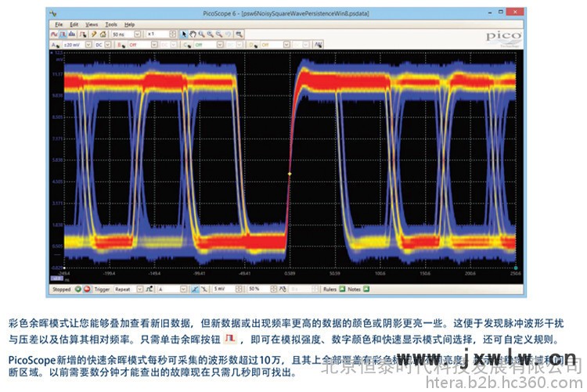Viewport: 587px width, 392px height.
Task: Click the Stopped status label
Action: 61,289
